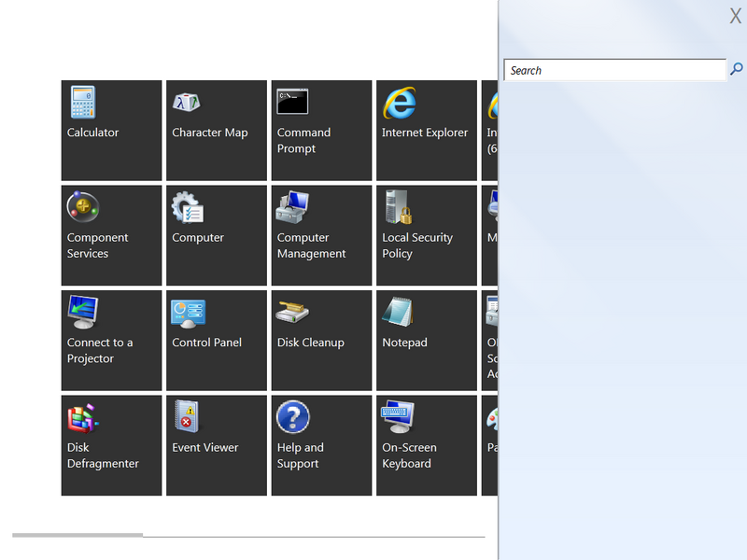Open Component Services tile
This screenshot has height=560, width=747.
tap(111, 235)
